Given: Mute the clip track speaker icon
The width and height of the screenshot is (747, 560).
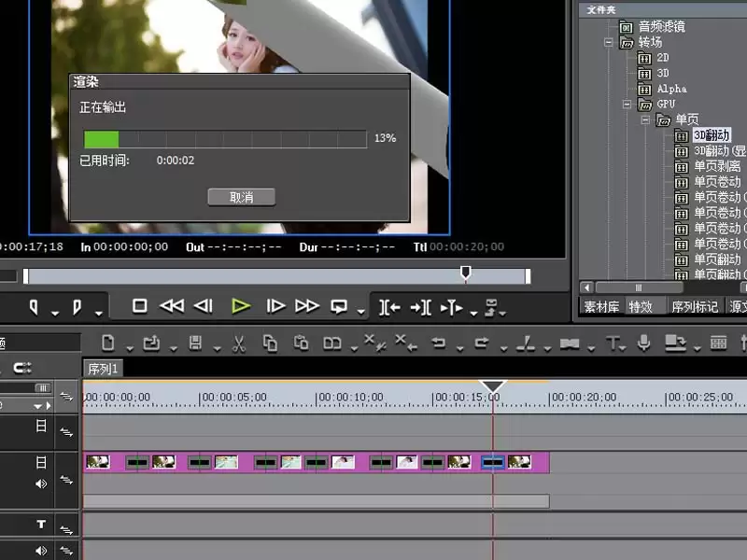Looking at the screenshot, I should [41, 483].
